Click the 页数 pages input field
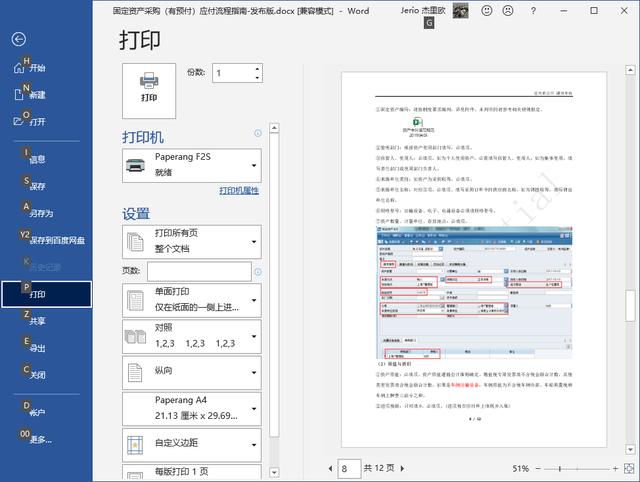Viewport: 640px width, 482px height. point(199,271)
